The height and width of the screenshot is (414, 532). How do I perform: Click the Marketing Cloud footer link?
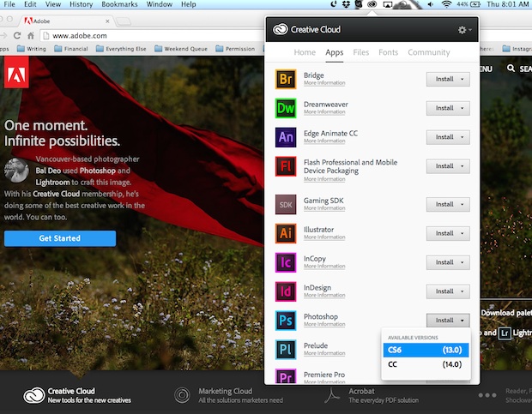226,391
